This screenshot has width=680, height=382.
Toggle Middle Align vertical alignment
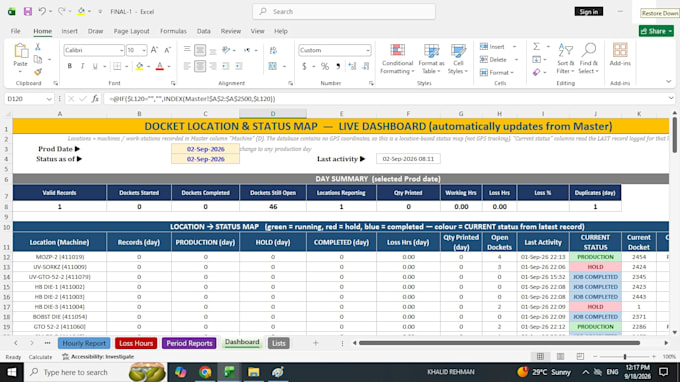tap(200, 50)
